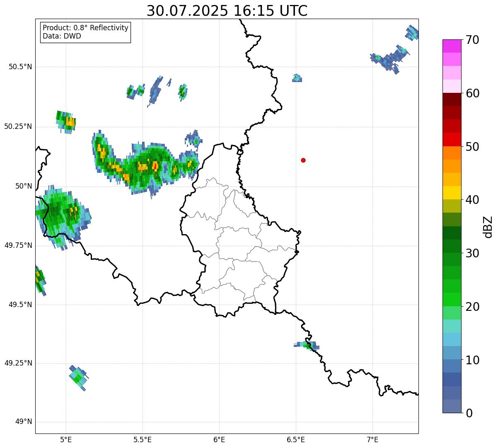Click the isolated radar echo near 5.1°E 49.2°N
Image resolution: width=498 pixels, height=448 pixels.
(79, 378)
